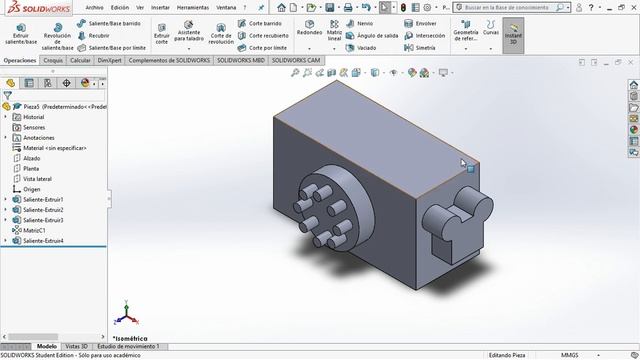The height and width of the screenshot is (360, 640).
Task: Select Intersección tool
Action: point(424,36)
